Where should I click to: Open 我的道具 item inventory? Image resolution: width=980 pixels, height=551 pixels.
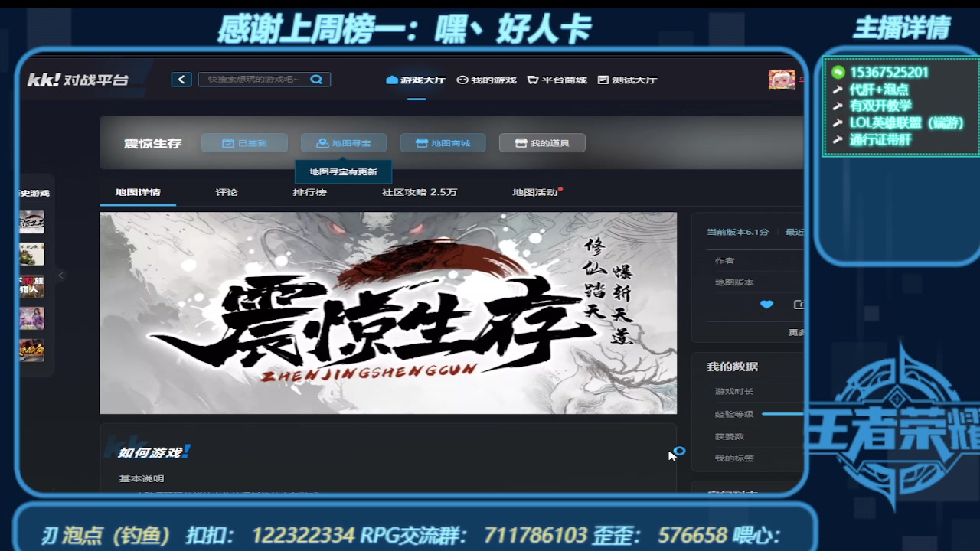541,142
